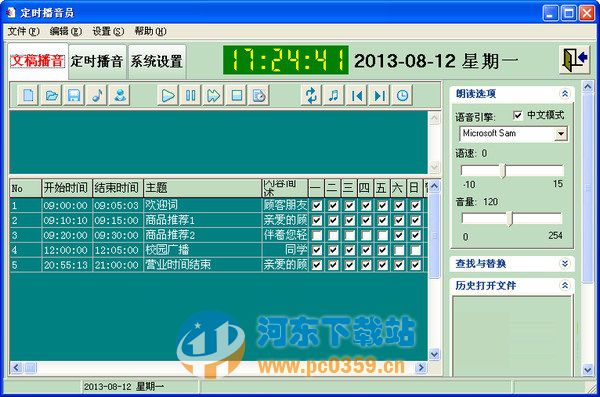Stop playback with the square icon
This screenshot has height=397, width=600.
(x=236, y=95)
